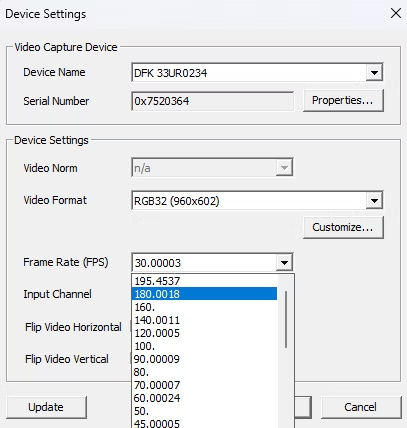This screenshot has width=407, height=428.
Task: Expand the Video Format dropdown arrow
Action: (x=374, y=201)
